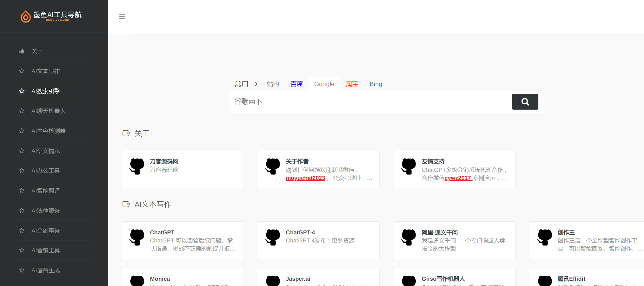
Task: Select the 站内 search option
Action: click(273, 84)
